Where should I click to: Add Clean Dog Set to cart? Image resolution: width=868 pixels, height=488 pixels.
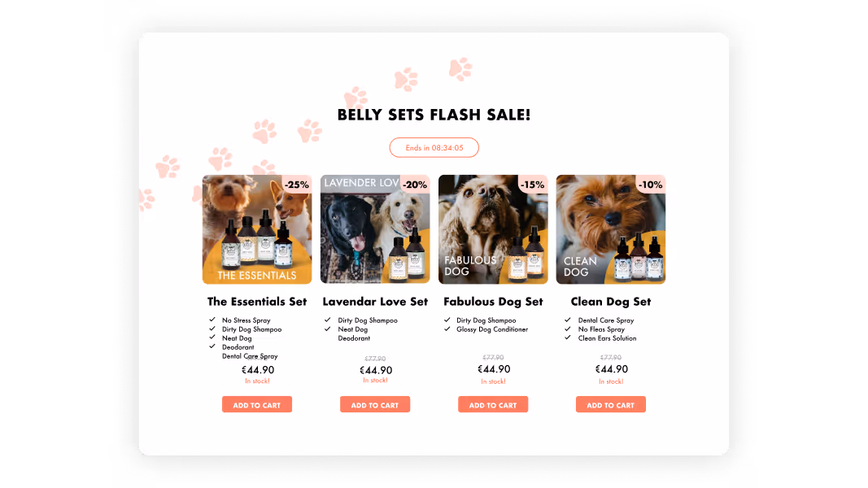(x=611, y=404)
